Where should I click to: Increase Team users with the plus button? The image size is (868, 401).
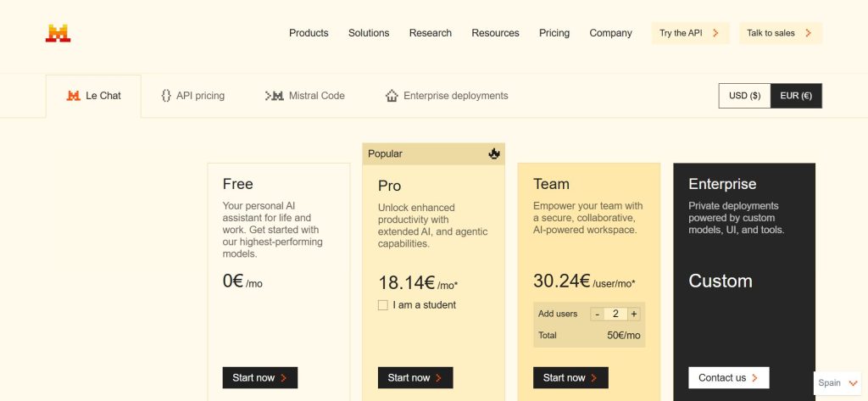click(x=634, y=314)
